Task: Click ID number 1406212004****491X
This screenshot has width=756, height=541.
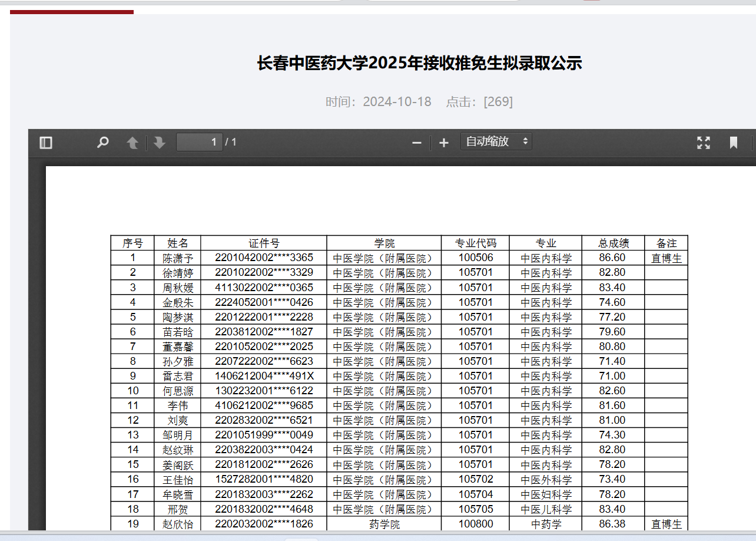Action: pyautogui.click(x=264, y=375)
